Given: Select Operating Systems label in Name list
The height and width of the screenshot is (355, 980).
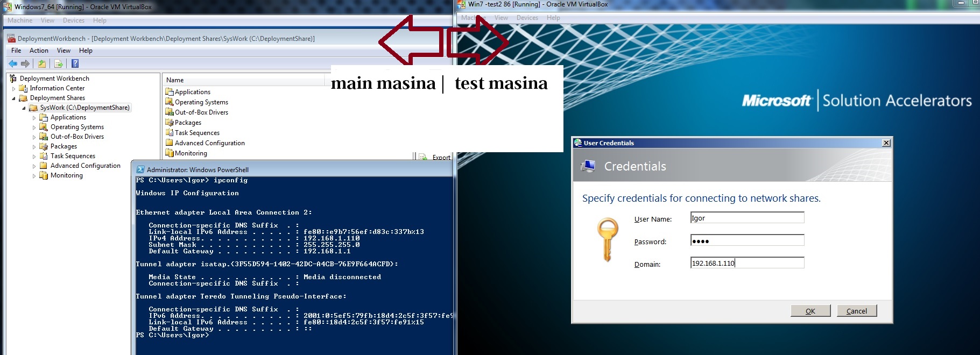Looking at the screenshot, I should click(201, 102).
